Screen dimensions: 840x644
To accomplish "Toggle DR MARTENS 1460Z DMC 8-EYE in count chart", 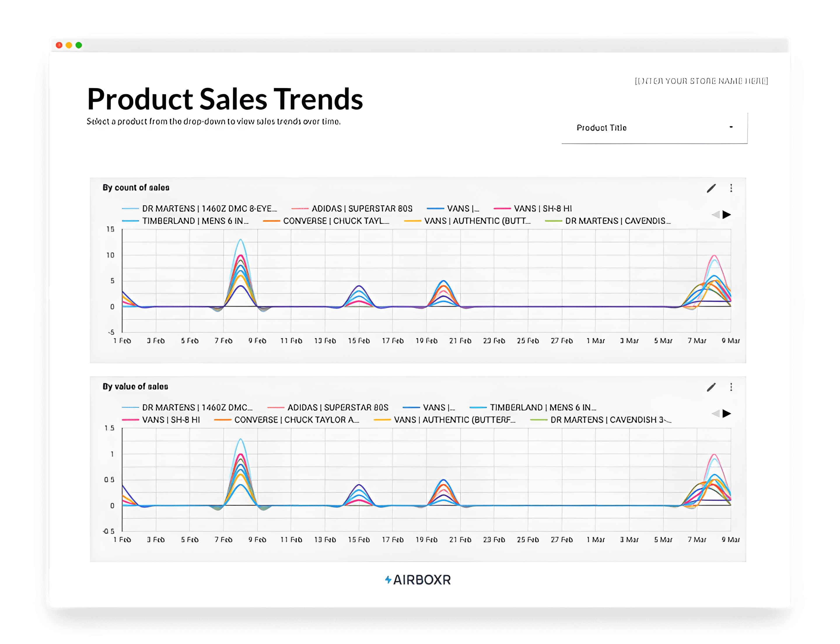I will tap(199, 209).
